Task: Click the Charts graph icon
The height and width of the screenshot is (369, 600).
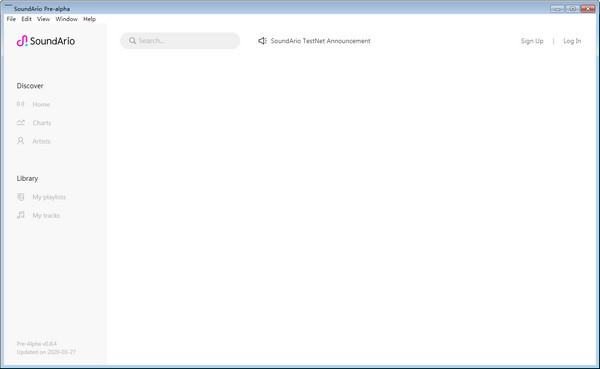Action: [x=21, y=122]
